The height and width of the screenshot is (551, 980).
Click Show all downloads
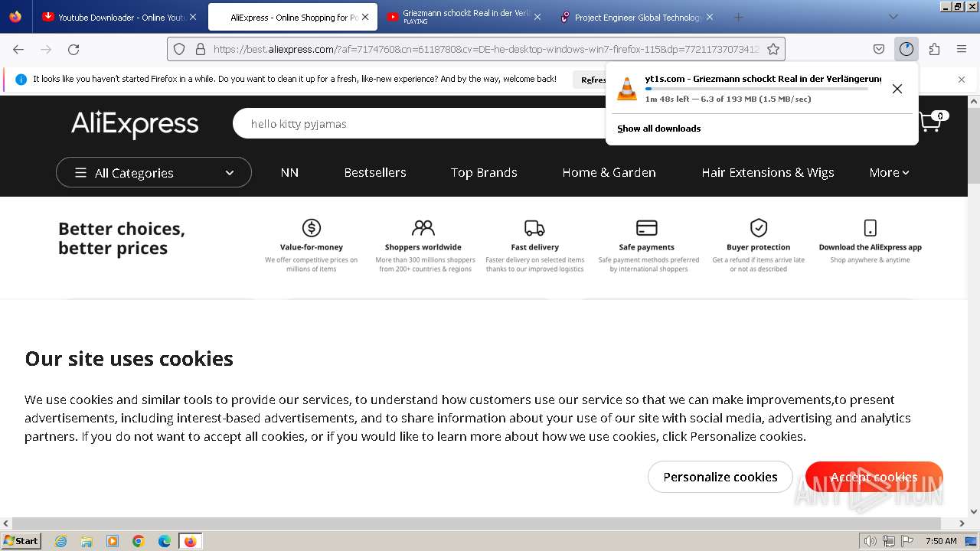[x=659, y=129]
